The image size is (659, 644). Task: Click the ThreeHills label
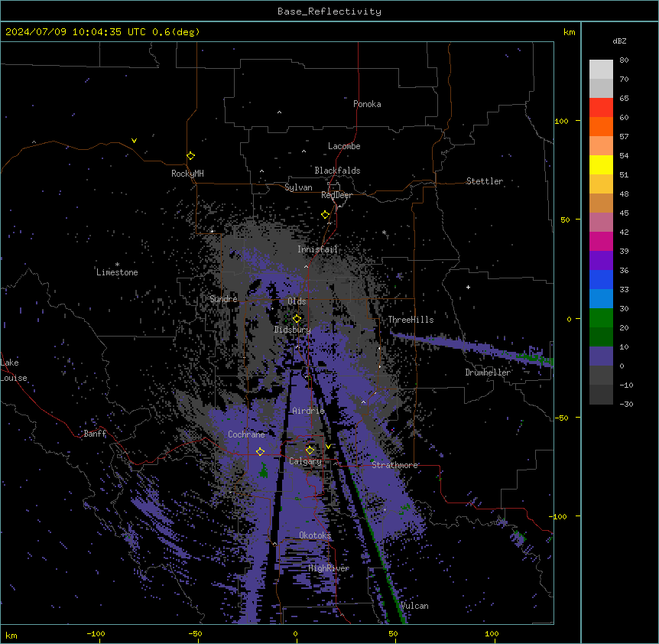tap(411, 320)
